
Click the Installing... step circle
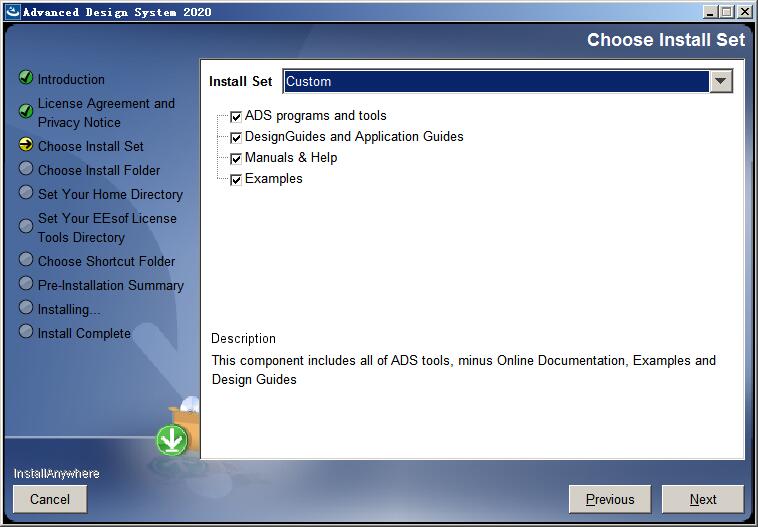[x=26, y=307]
